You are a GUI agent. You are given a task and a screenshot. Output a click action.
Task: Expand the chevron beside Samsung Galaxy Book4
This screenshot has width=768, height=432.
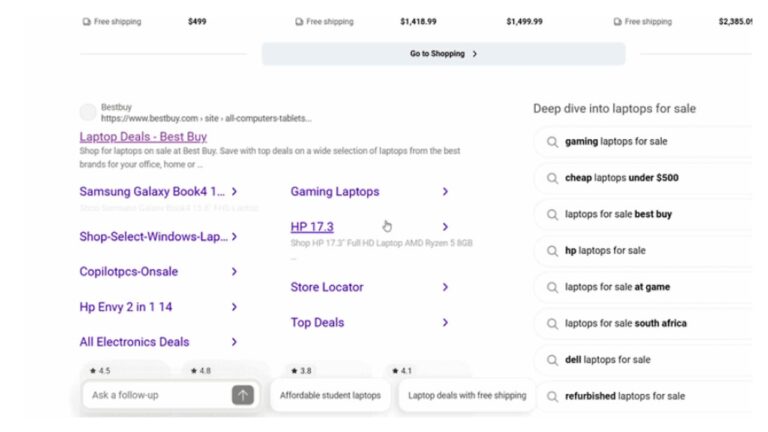(234, 192)
